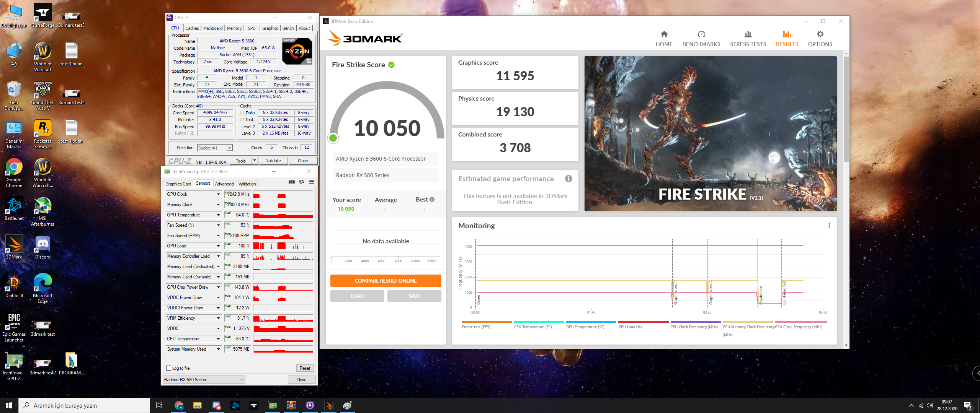This screenshot has height=413, width=980.
Task: Click the CPU-Z Validate button
Action: tap(273, 161)
